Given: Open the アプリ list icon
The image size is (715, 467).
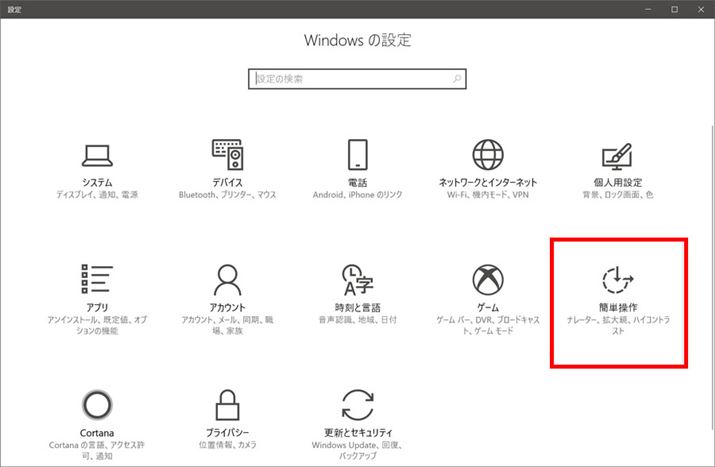Looking at the screenshot, I should coord(97,279).
